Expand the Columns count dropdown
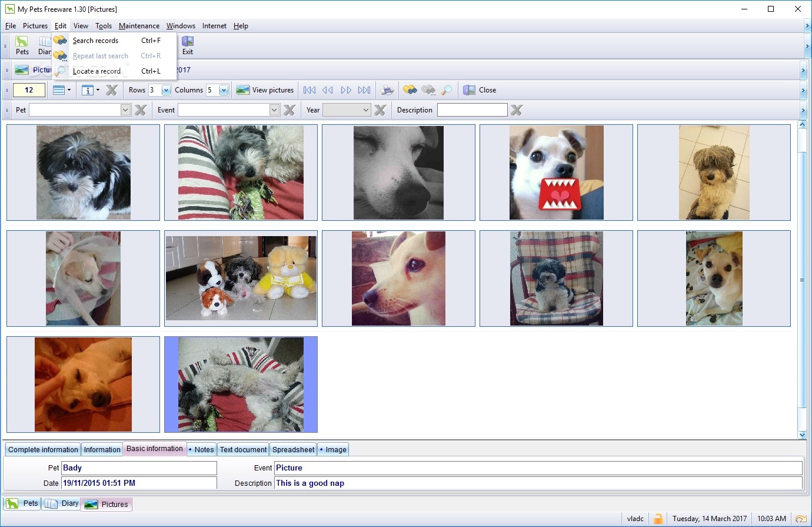Viewport: 812px width, 527px height. tap(224, 90)
